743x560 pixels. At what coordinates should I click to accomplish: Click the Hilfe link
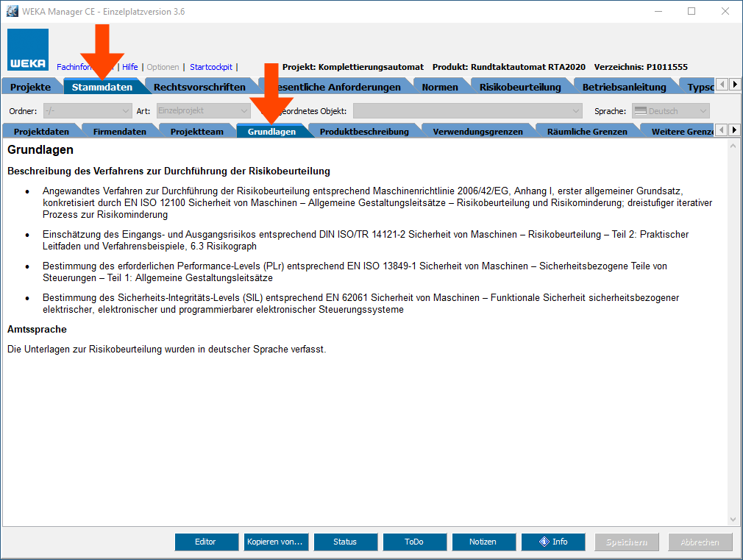(130, 67)
